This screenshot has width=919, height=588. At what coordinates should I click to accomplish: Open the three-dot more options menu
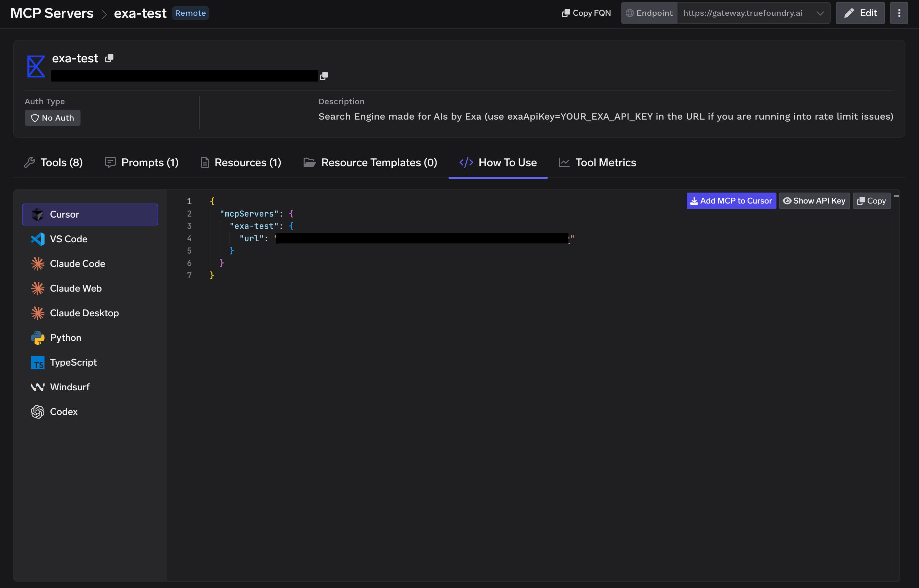[899, 13]
